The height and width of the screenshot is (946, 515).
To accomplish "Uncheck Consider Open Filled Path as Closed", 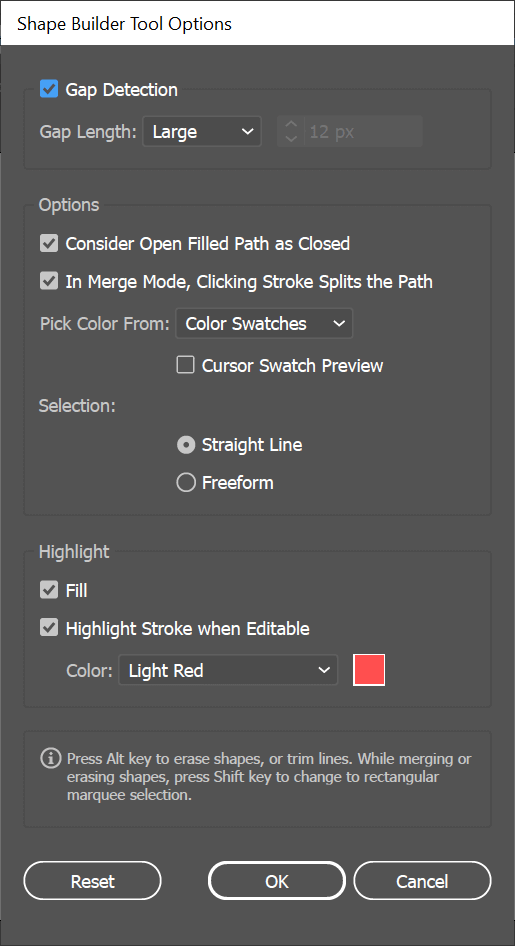I will (49, 243).
